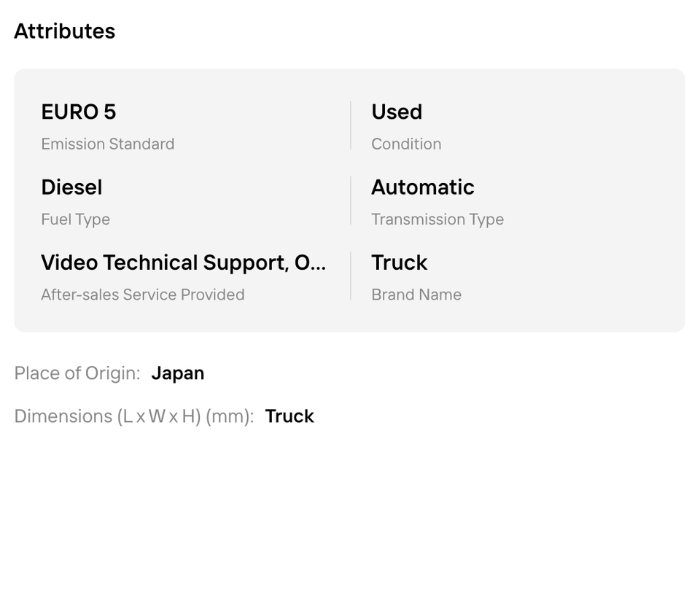
Task: Select the Automatic transmission value
Action: (422, 187)
